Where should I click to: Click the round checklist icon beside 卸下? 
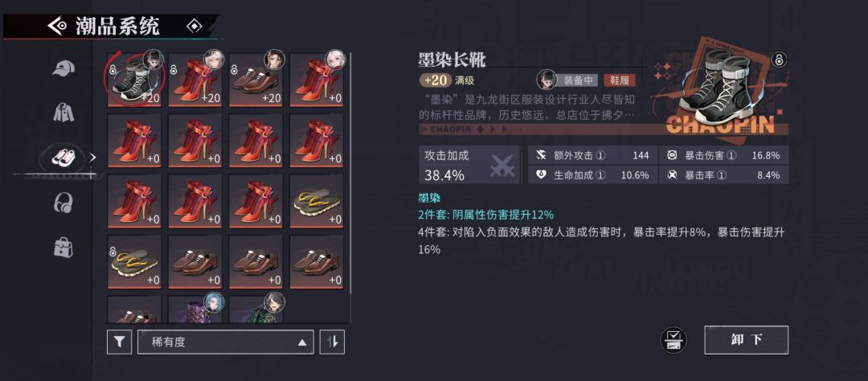pyautogui.click(x=674, y=340)
